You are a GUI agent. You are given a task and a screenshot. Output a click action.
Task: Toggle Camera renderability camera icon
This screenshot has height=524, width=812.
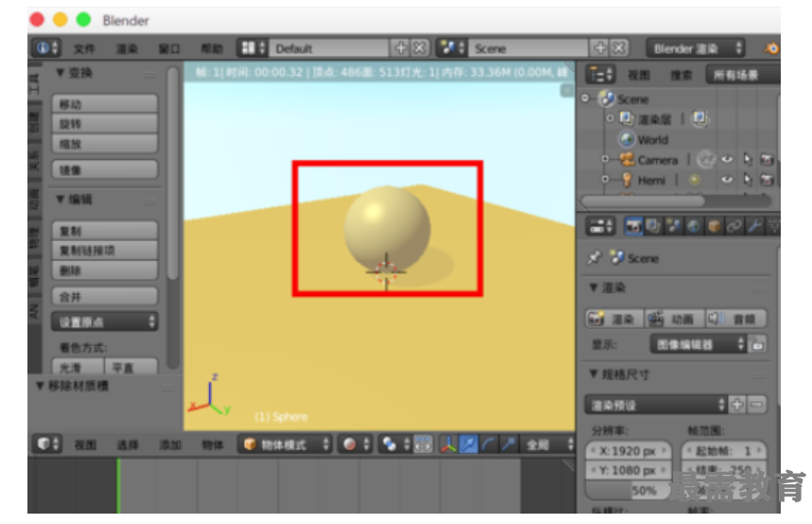767,160
